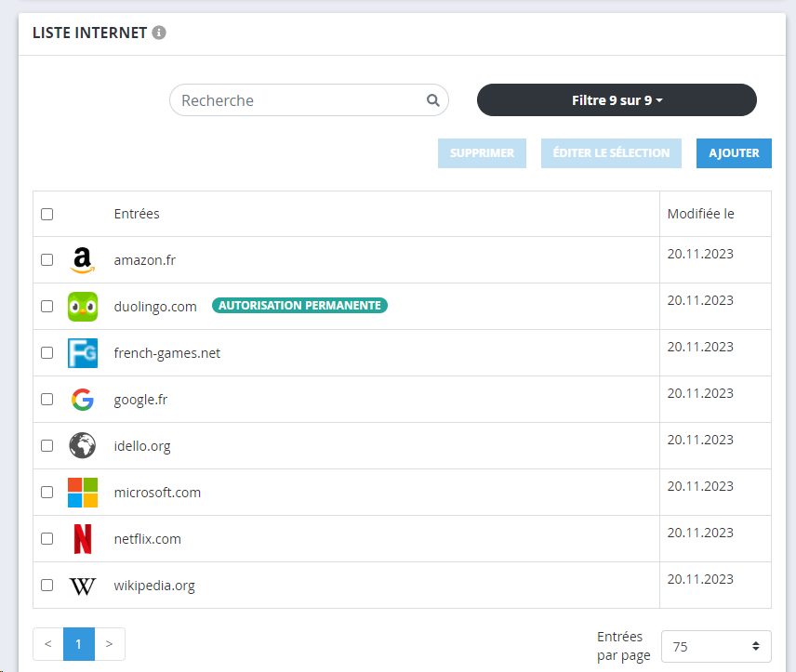Click inside the Recherche search field
This screenshot has height=672, width=796.
[279, 99]
